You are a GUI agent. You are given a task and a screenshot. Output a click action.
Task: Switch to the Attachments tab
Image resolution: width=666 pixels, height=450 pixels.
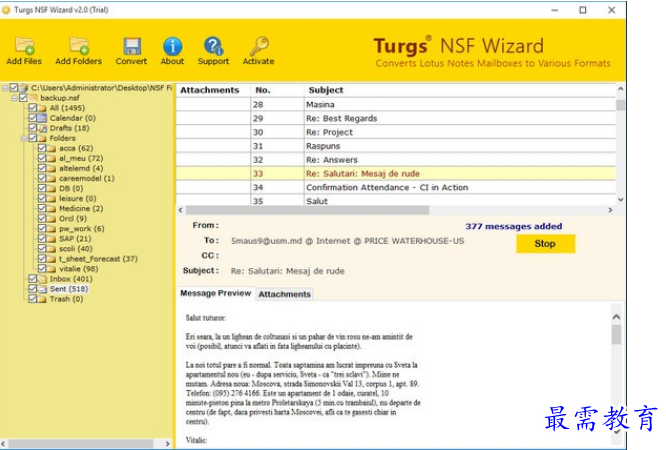click(x=285, y=294)
